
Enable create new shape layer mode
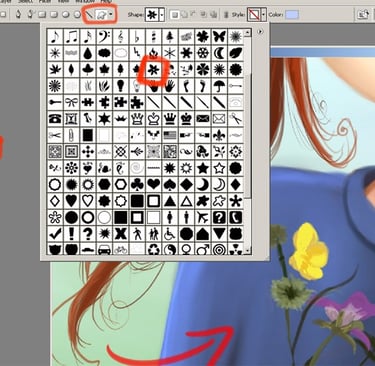tap(175, 15)
